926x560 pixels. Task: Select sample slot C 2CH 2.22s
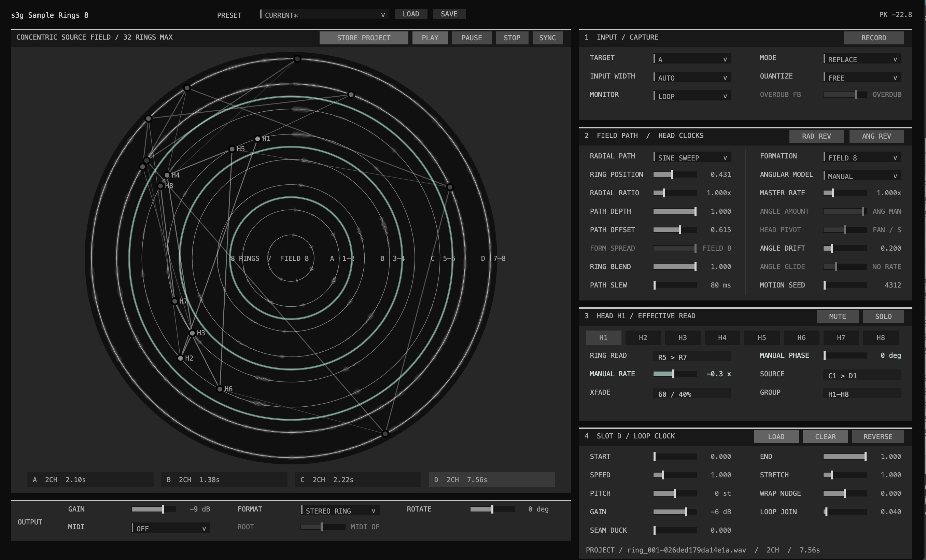pos(358,479)
